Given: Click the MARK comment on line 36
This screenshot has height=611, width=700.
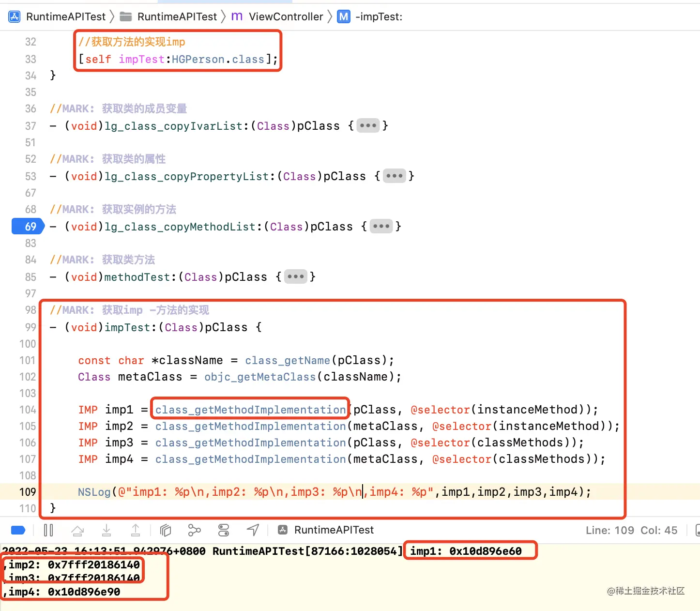Looking at the screenshot, I should (118, 108).
